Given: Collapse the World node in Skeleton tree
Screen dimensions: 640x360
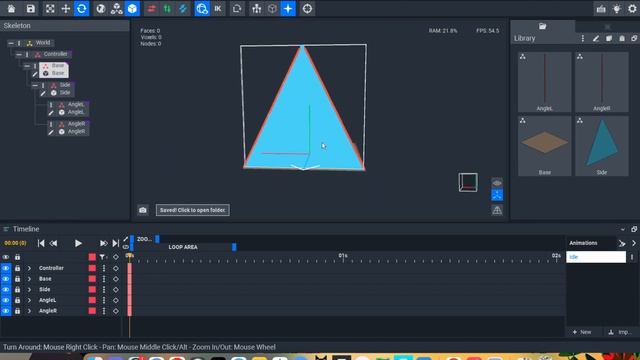Looking at the screenshot, I should [11, 43].
